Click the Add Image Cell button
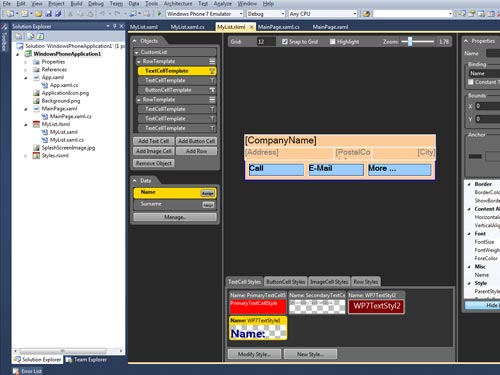This screenshot has height=375, width=500. point(153,151)
